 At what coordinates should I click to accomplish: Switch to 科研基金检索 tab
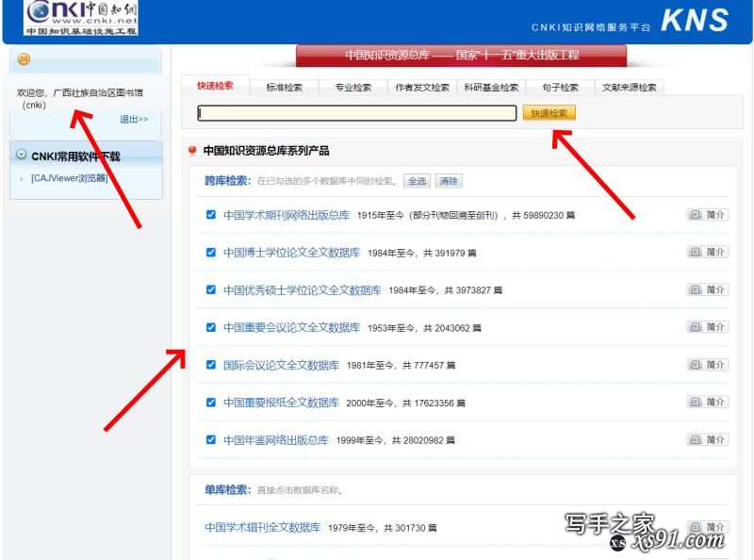pyautogui.click(x=491, y=88)
